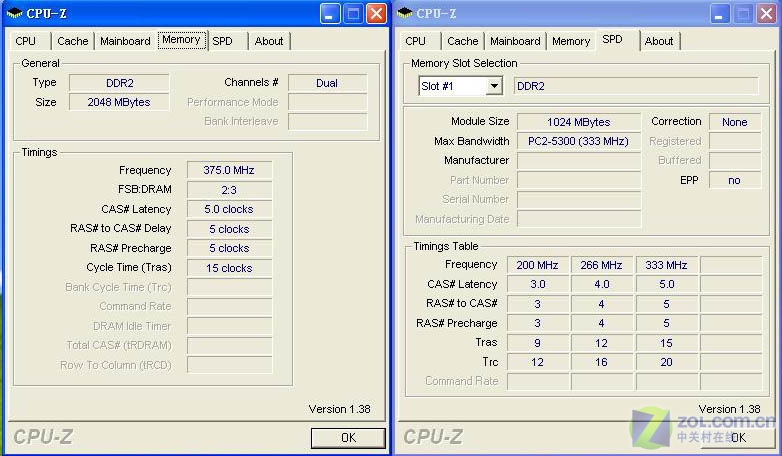This screenshot has width=782, height=456.
Task: Switch to Mainboard tab in right window
Action: (515, 41)
